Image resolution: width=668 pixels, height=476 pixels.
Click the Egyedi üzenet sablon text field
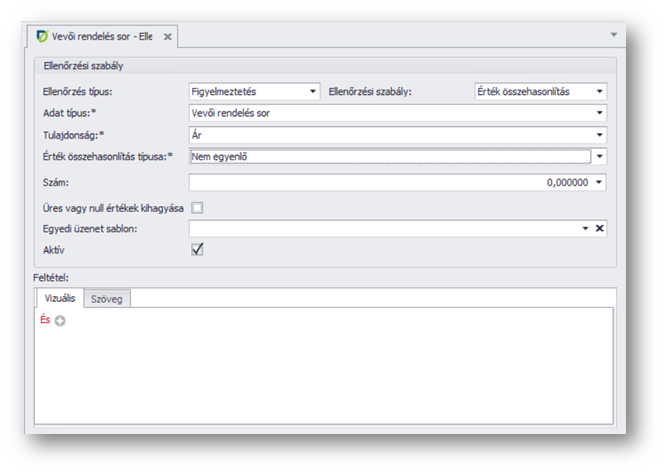pyautogui.click(x=382, y=228)
